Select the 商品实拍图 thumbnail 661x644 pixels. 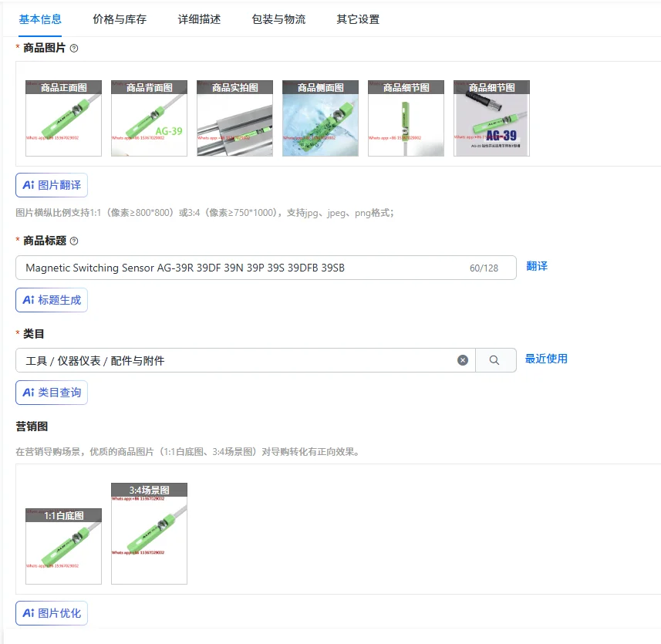234,119
